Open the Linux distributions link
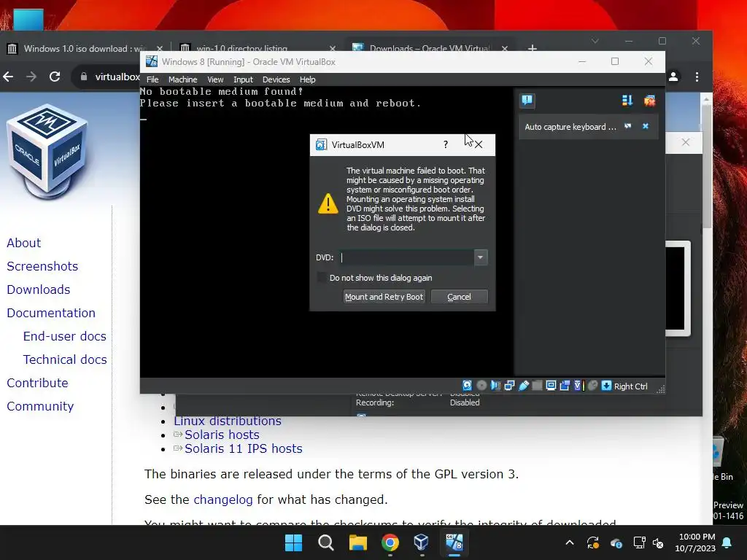The height and width of the screenshot is (560, 747). (x=228, y=421)
